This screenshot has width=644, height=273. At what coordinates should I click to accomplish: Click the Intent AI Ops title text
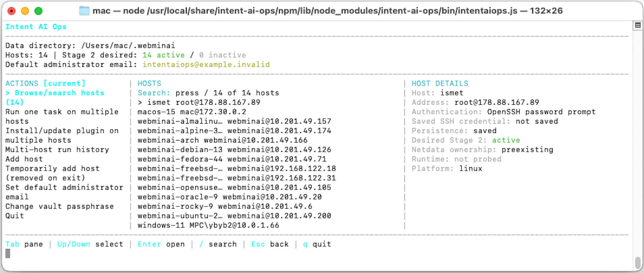36,27
